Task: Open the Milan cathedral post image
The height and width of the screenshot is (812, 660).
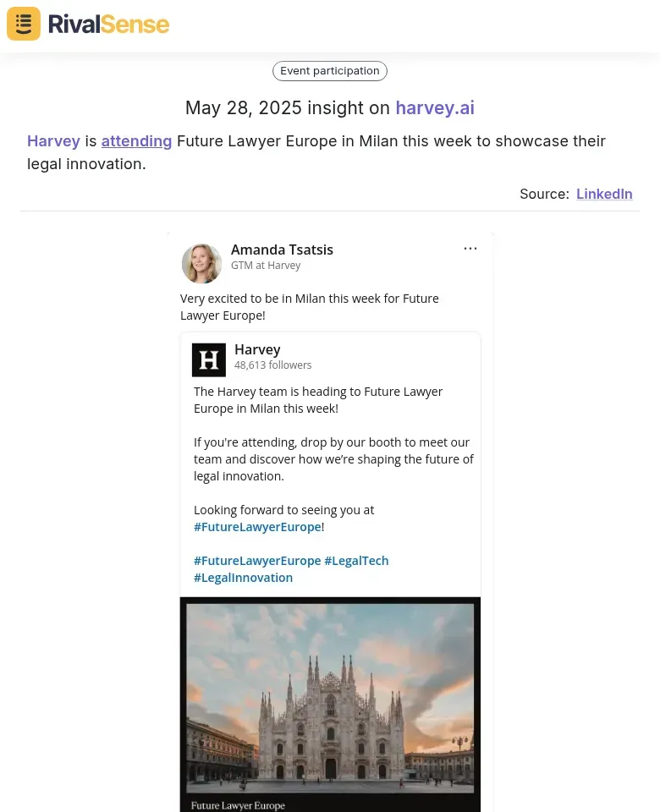Action: point(330,698)
